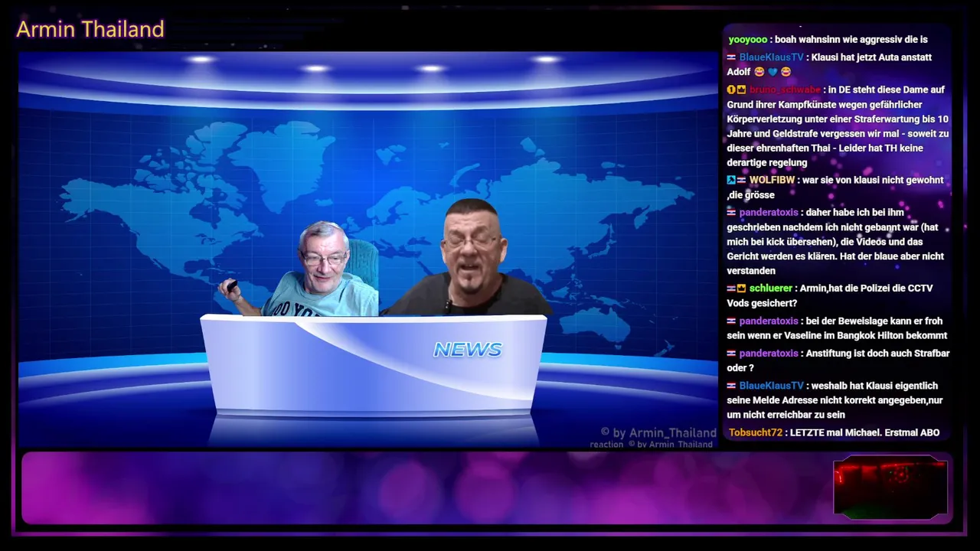
Task: Click the flag badge on panderatoxis "Anstiftung" message
Action: tap(731, 354)
